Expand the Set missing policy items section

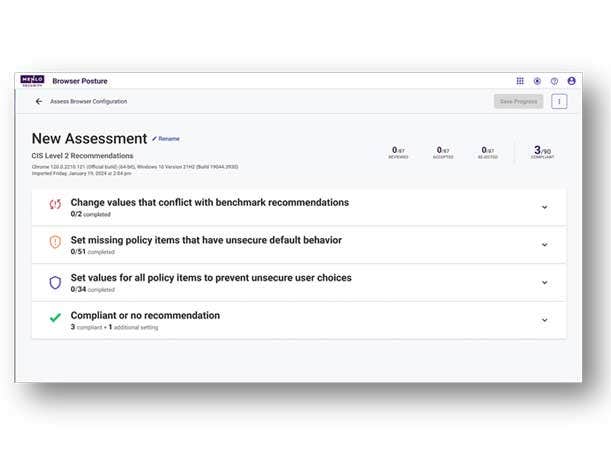545,244
